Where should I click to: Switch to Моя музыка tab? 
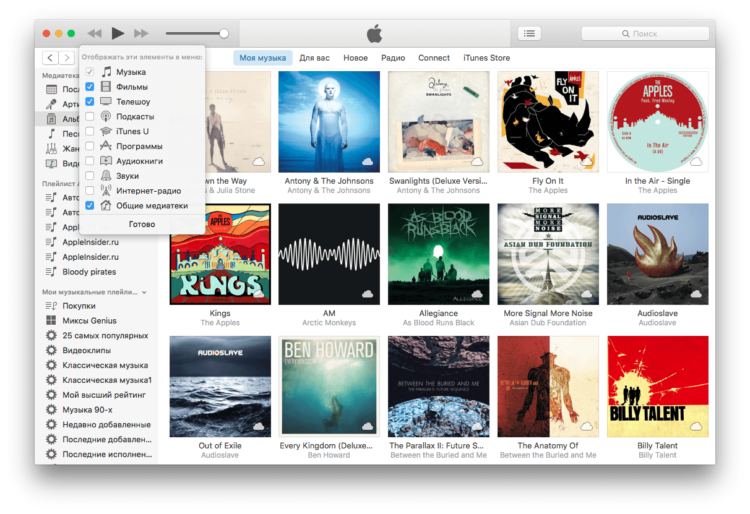[263, 58]
